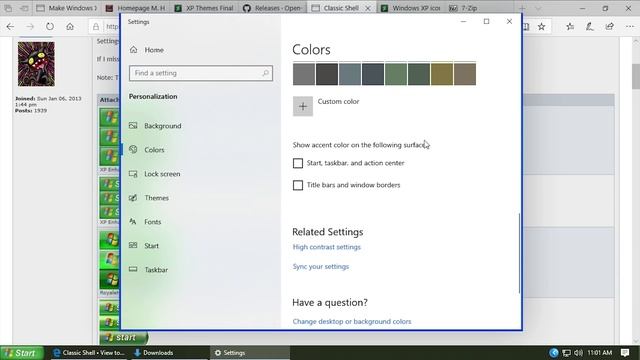This screenshot has height=360, width=640.
Task: Pick the dark green-gray swatch
Action: pyautogui.click(x=419, y=74)
